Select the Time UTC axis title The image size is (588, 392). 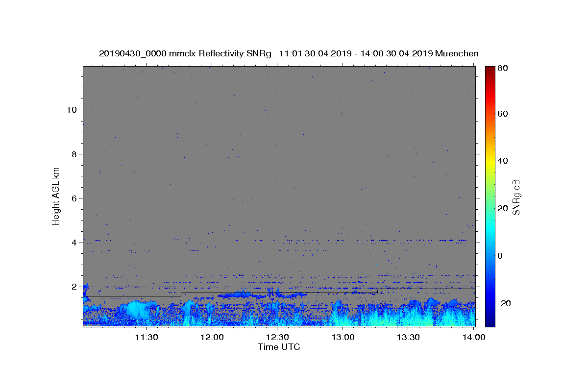click(279, 347)
